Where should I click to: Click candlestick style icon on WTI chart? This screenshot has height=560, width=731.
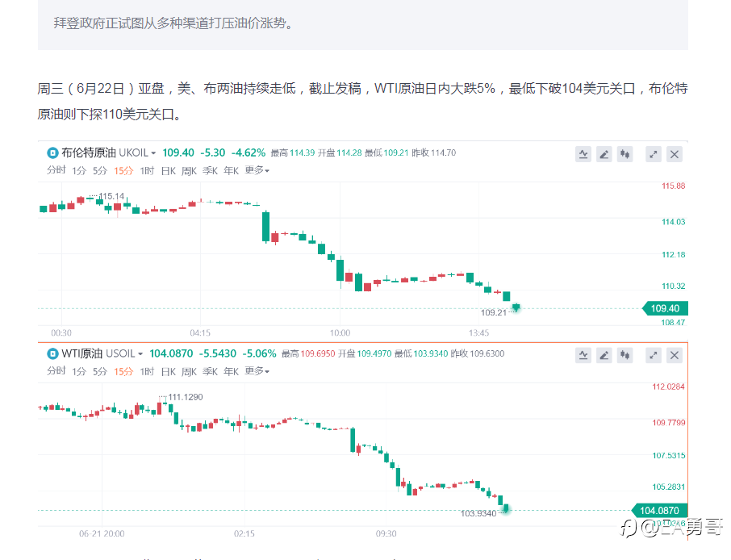coord(624,355)
